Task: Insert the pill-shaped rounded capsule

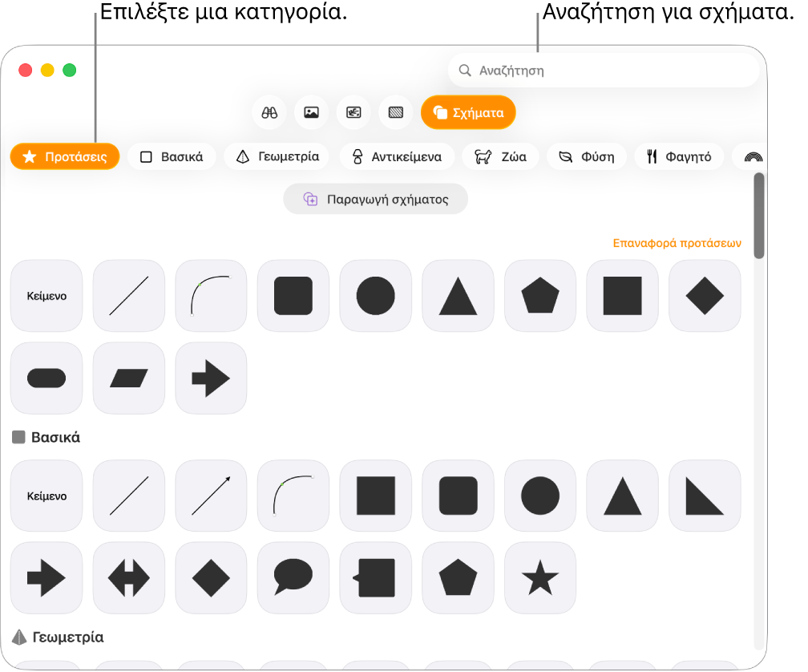Action: click(x=46, y=378)
